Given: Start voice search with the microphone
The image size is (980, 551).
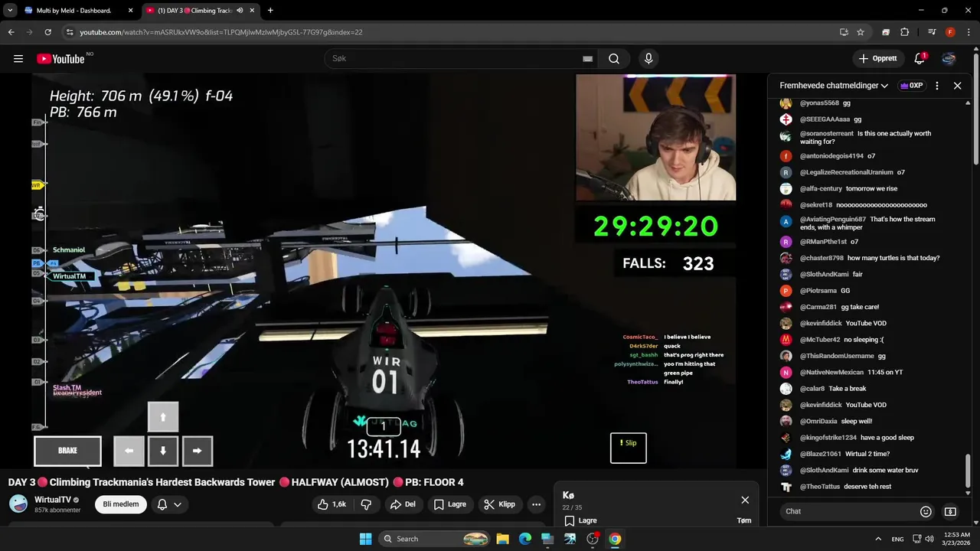Looking at the screenshot, I should coord(648,59).
